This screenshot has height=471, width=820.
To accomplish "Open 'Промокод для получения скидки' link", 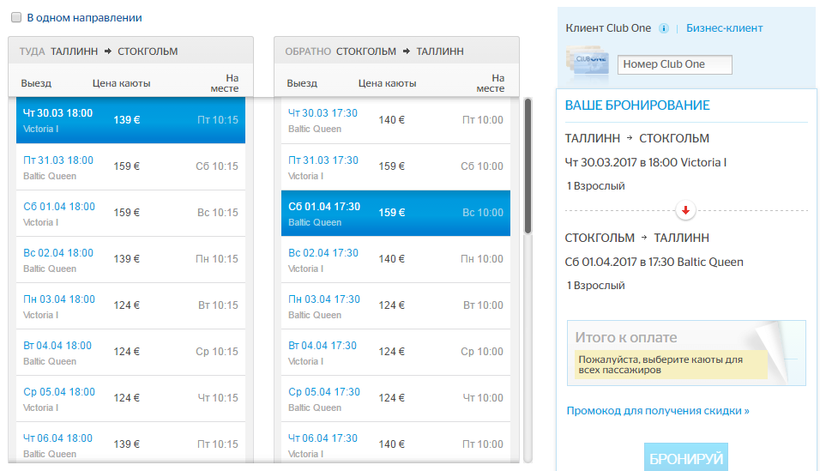I will [657, 410].
